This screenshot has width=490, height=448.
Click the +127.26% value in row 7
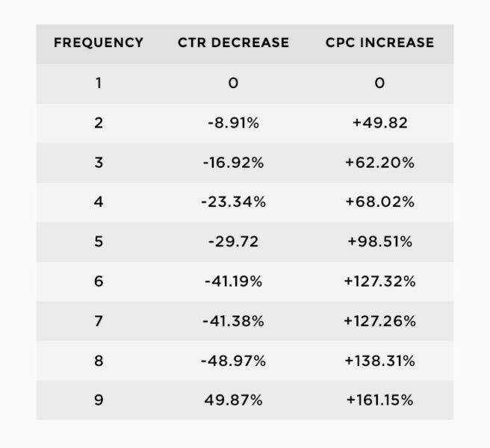point(379,321)
